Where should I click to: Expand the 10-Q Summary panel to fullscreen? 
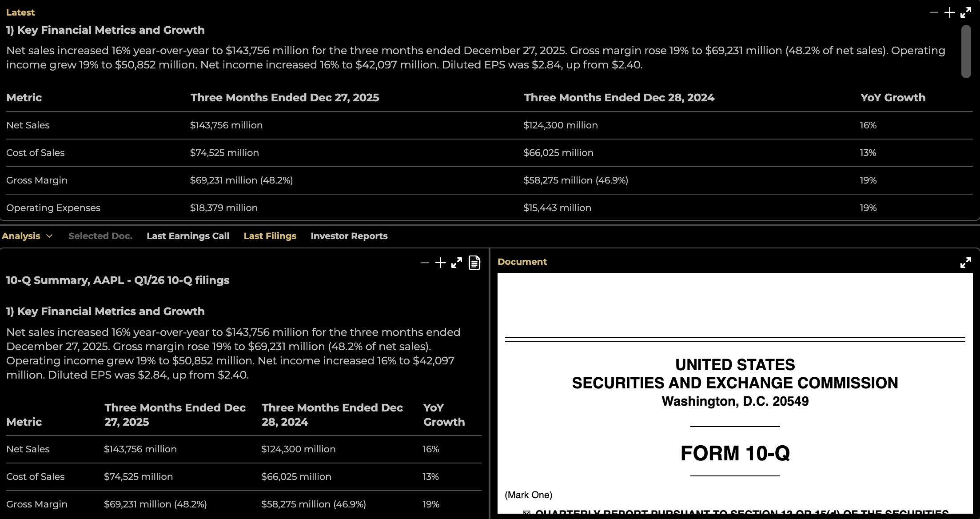coord(456,263)
